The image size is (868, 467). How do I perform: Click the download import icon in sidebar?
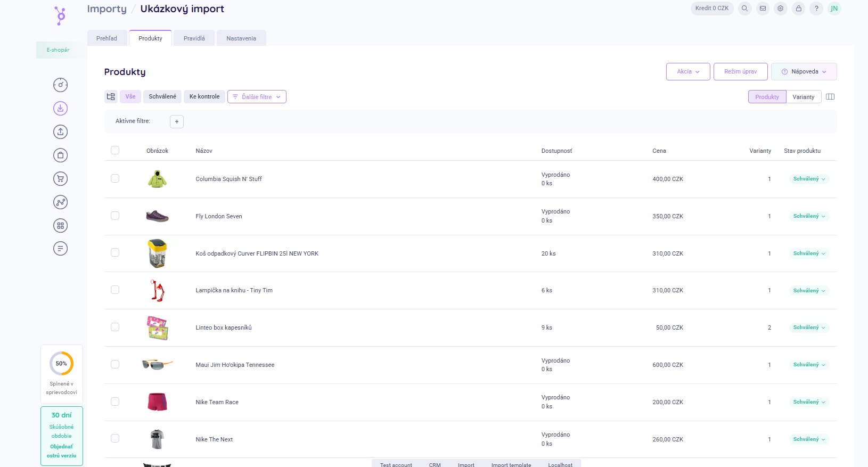pyautogui.click(x=61, y=109)
